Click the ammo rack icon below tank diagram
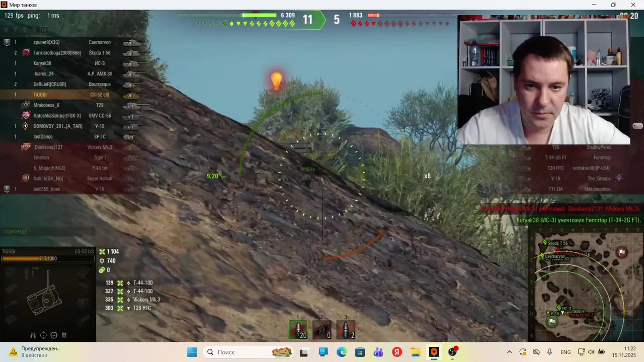The width and height of the screenshot is (644, 362). (64, 335)
